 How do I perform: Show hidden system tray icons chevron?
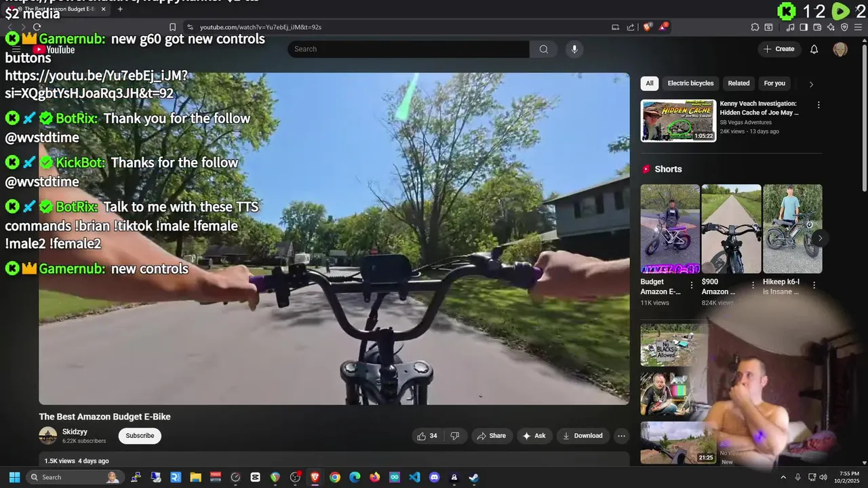tap(783, 477)
